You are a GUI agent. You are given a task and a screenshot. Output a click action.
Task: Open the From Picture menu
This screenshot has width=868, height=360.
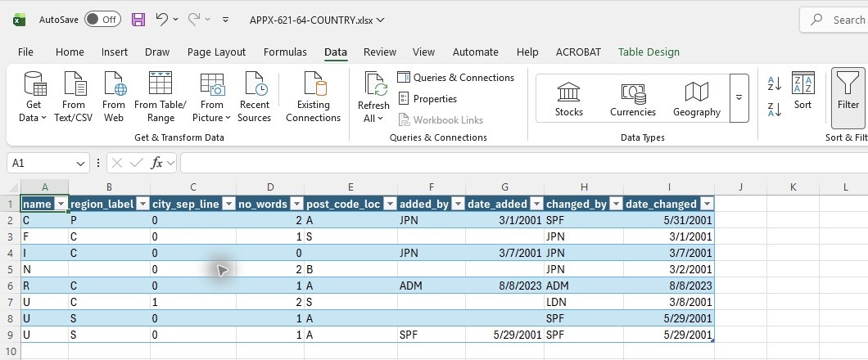211,97
